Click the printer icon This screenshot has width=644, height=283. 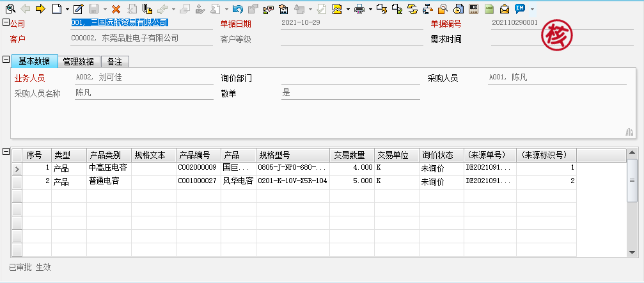click(359, 9)
